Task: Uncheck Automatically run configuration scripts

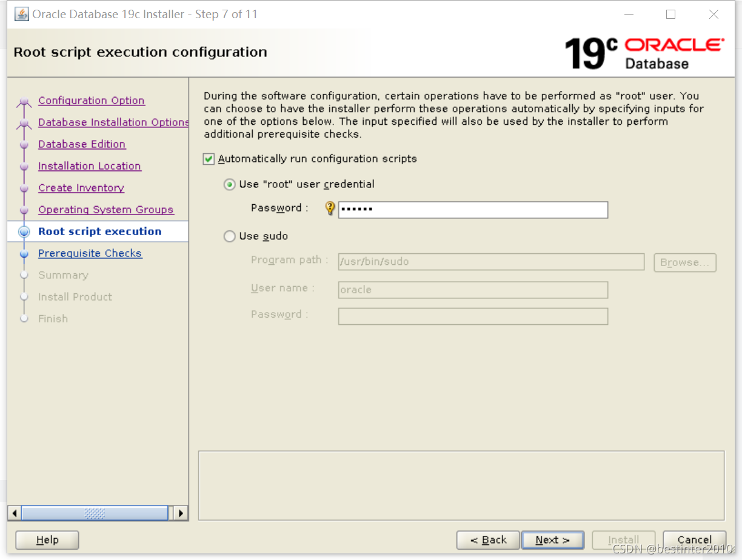Action: (209, 159)
